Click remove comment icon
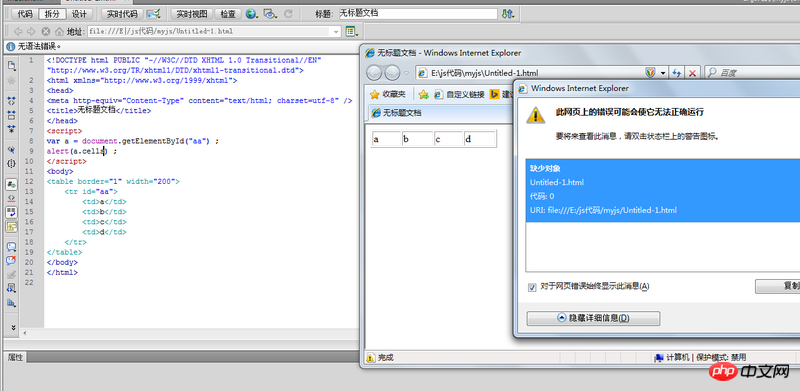This screenshot has width=800, height=391. click(x=11, y=261)
